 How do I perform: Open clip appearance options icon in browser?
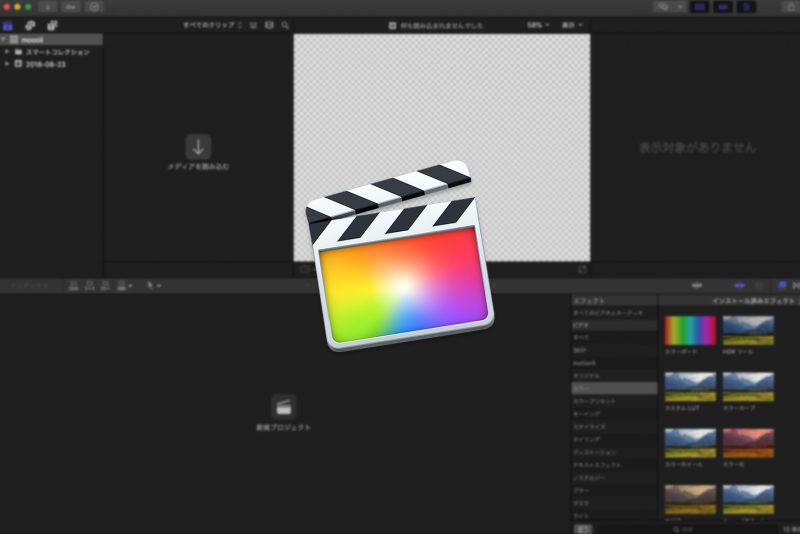coord(253,25)
